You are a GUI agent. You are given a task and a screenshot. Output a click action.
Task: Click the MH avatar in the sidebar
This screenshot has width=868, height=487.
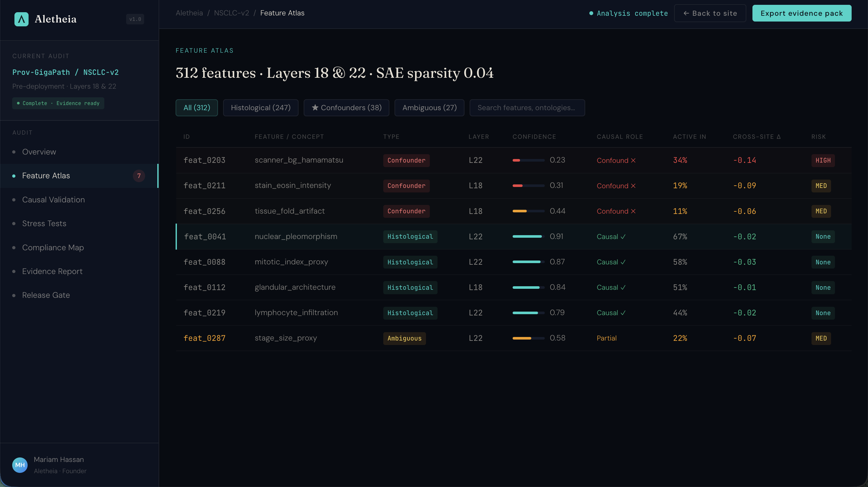click(x=19, y=465)
